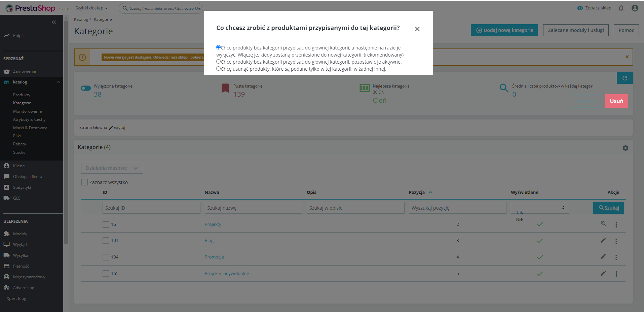
Task: Close the category deletion dialog
Action: (417, 29)
